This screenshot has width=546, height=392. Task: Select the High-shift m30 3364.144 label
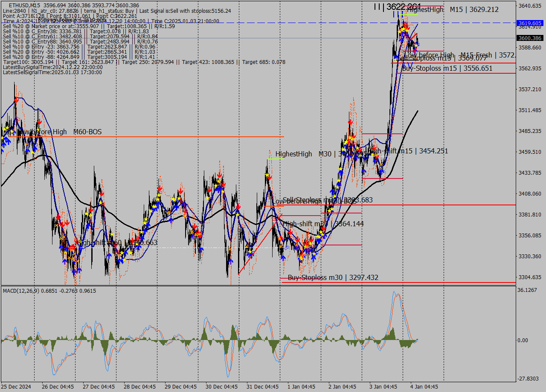pos(323,223)
